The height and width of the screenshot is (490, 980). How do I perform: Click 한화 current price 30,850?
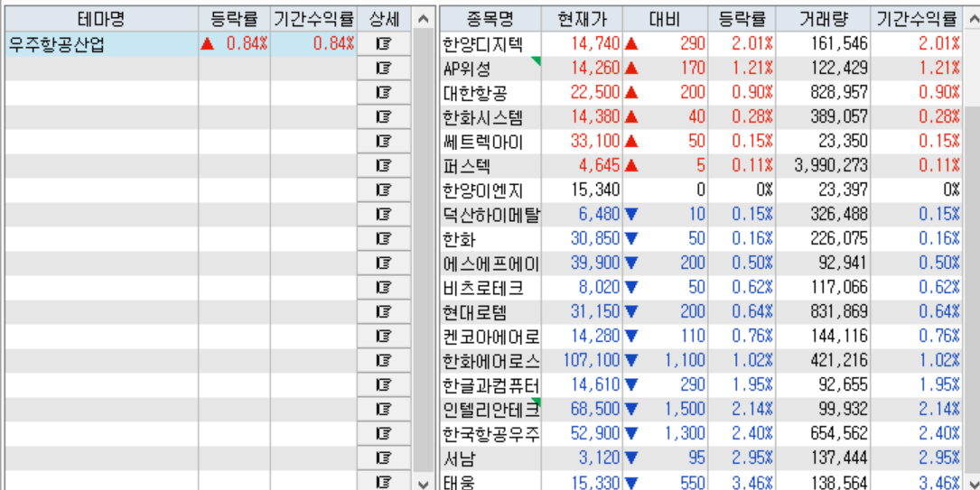pyautogui.click(x=595, y=238)
